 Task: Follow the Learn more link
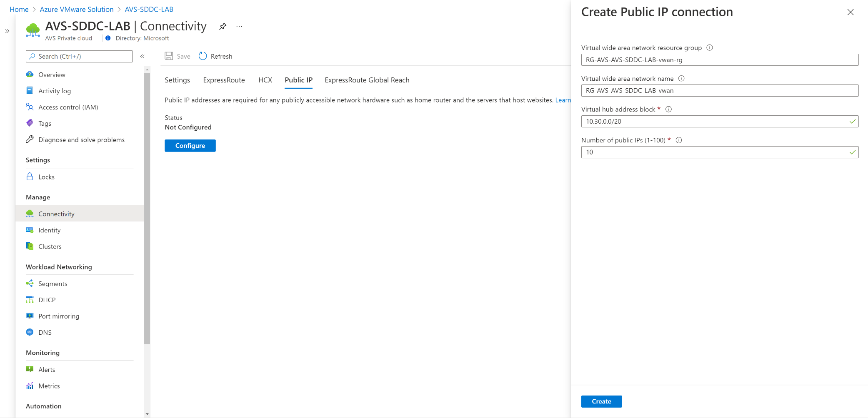click(563, 100)
